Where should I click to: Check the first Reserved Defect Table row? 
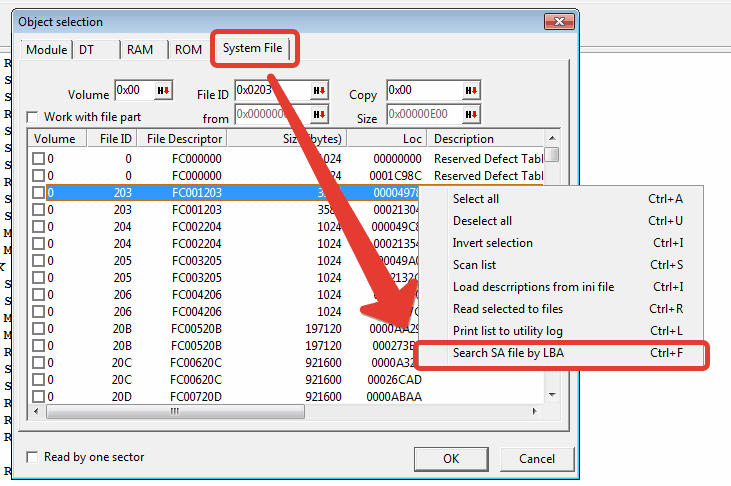click(x=38, y=159)
